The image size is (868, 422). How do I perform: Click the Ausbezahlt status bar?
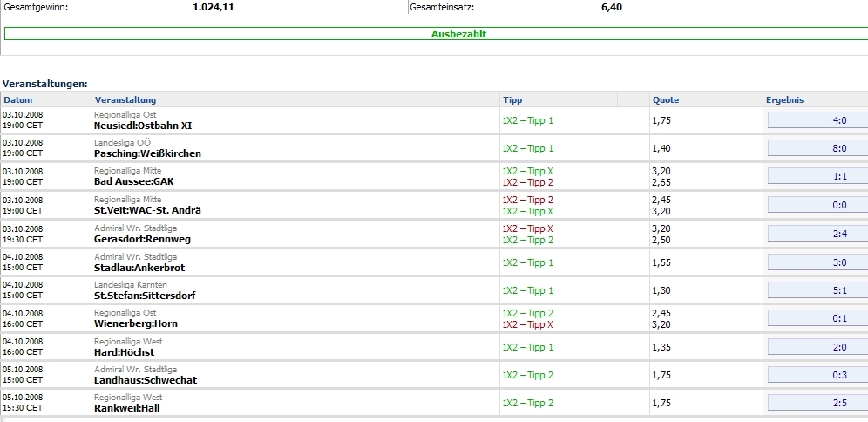(x=437, y=34)
